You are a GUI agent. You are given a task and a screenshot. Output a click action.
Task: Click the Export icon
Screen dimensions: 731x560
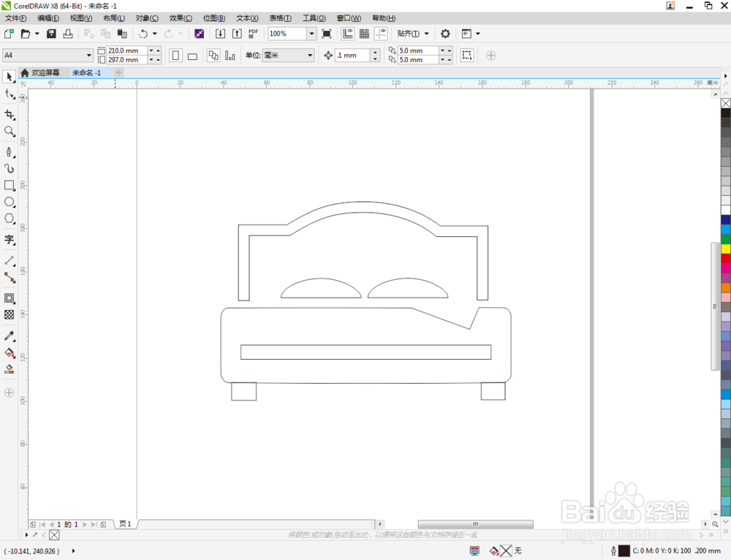coord(237,34)
